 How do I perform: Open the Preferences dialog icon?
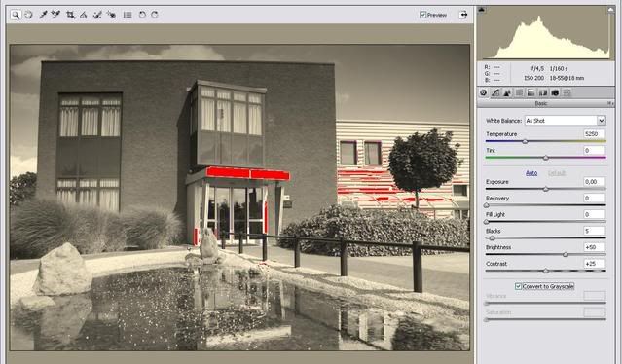(128, 15)
